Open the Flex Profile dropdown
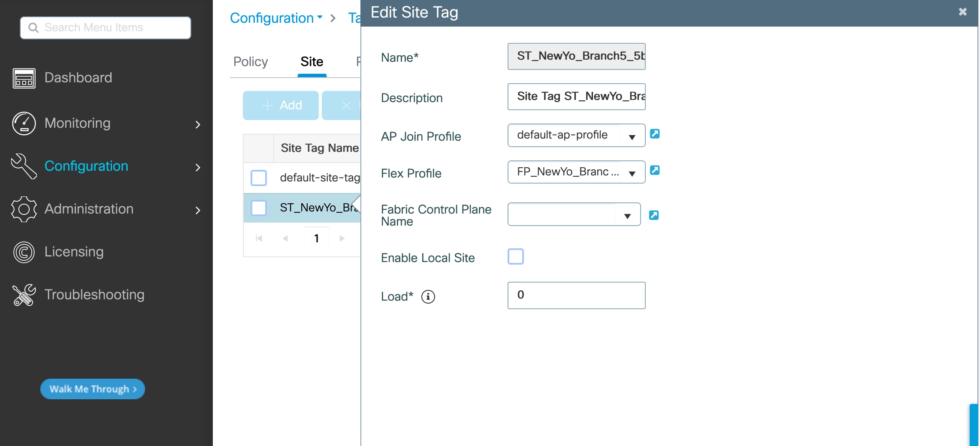 (632, 173)
